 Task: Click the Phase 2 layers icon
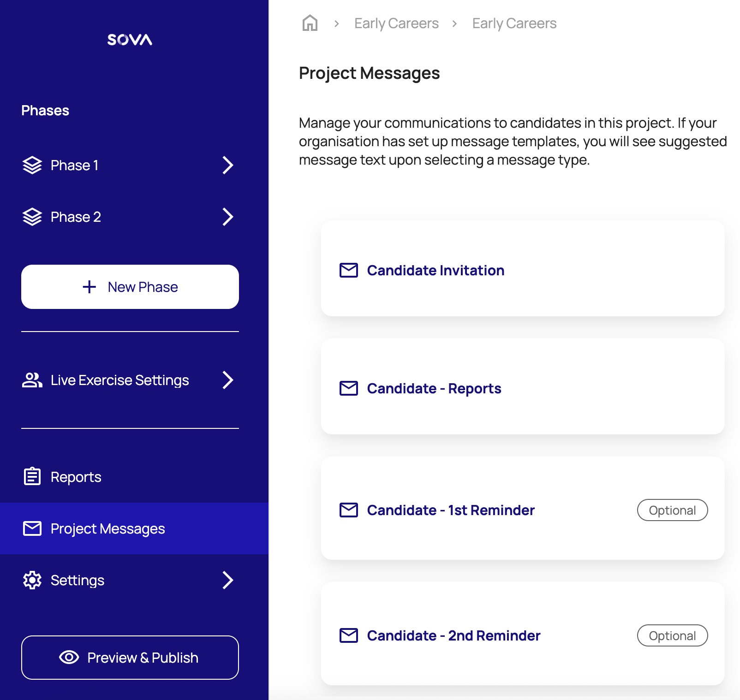32,217
